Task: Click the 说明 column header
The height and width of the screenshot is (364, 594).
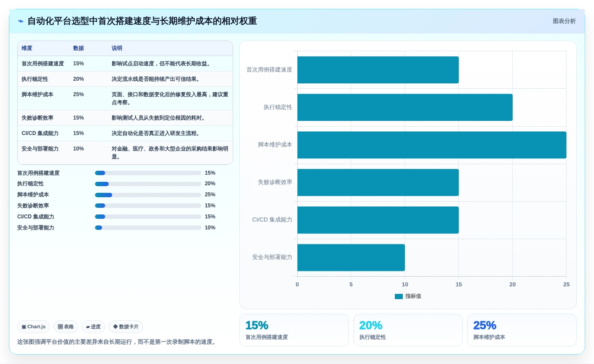Action: 117,48
